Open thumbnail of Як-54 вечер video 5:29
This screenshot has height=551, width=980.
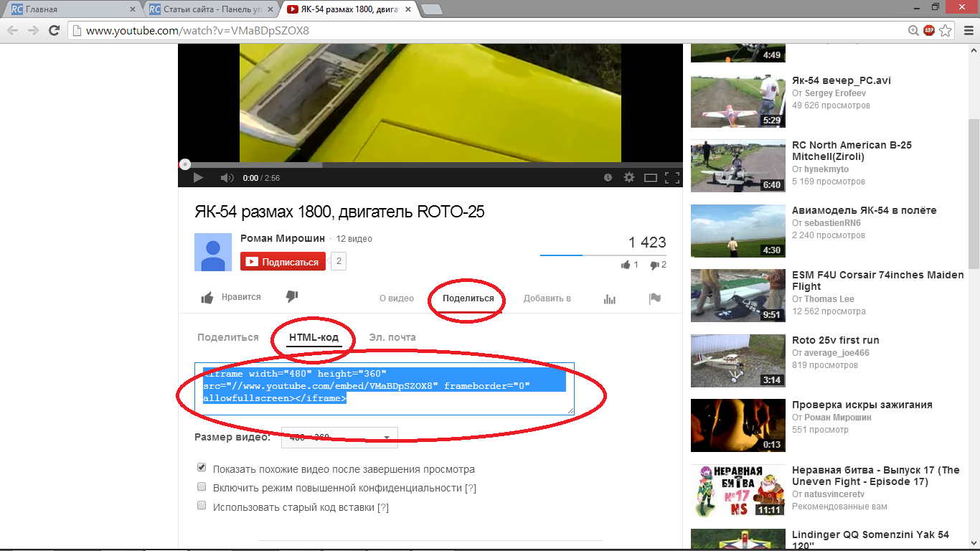pos(738,102)
